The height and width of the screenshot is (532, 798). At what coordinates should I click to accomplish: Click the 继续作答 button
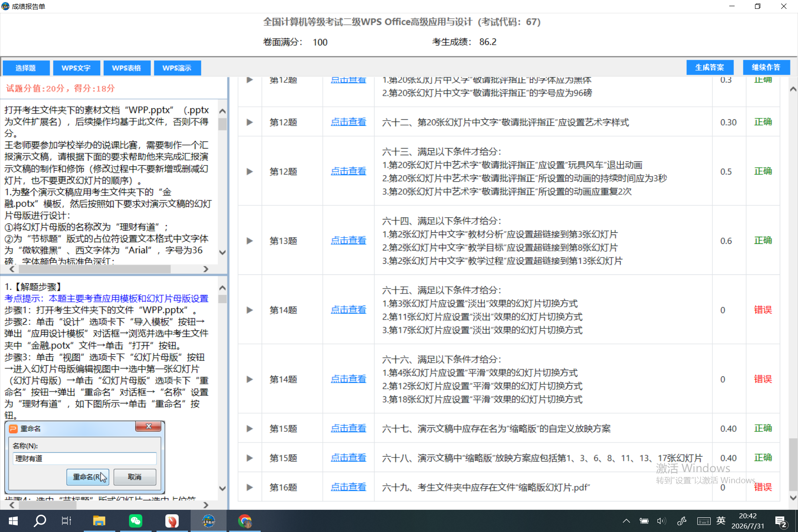(x=767, y=67)
